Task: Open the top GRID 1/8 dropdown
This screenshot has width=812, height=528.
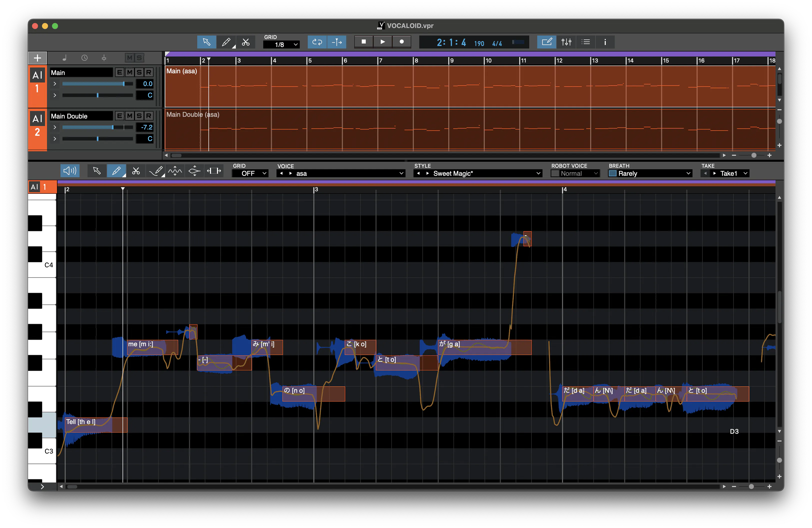Action: 281,45
